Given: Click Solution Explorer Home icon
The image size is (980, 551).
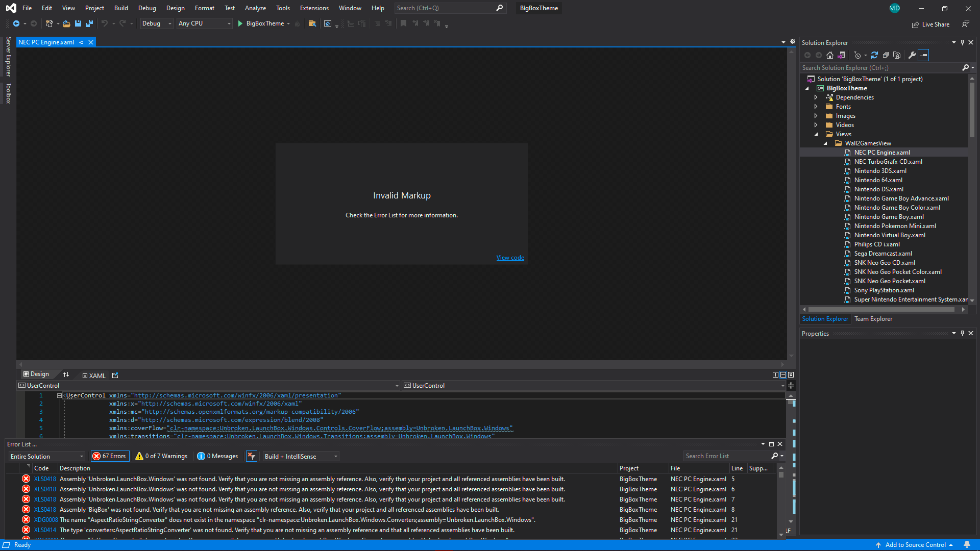Looking at the screenshot, I should [830, 55].
